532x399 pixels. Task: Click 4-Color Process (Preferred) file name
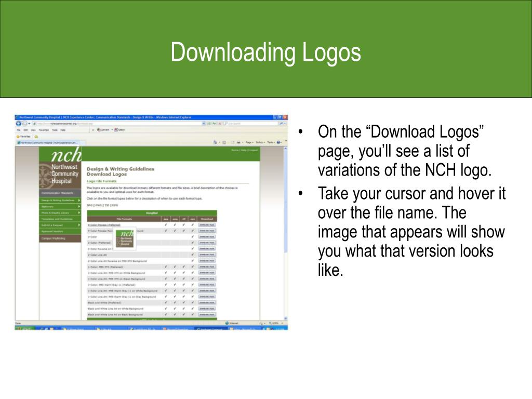click(104, 225)
